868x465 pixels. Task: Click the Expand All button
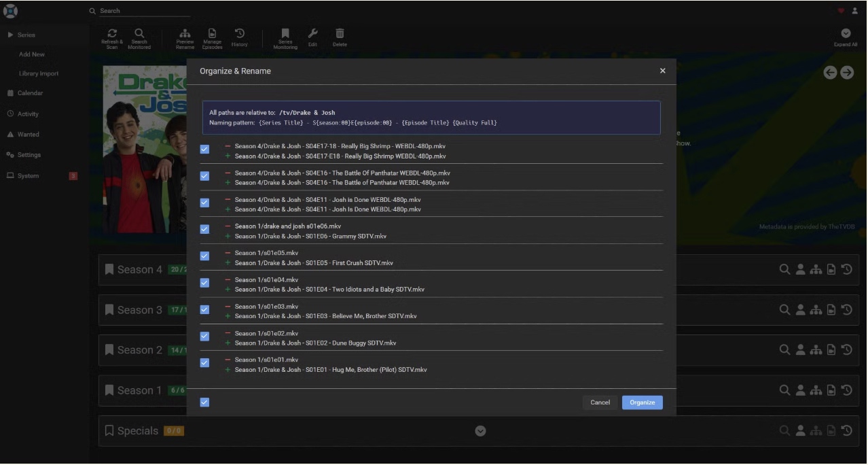pyautogui.click(x=846, y=37)
